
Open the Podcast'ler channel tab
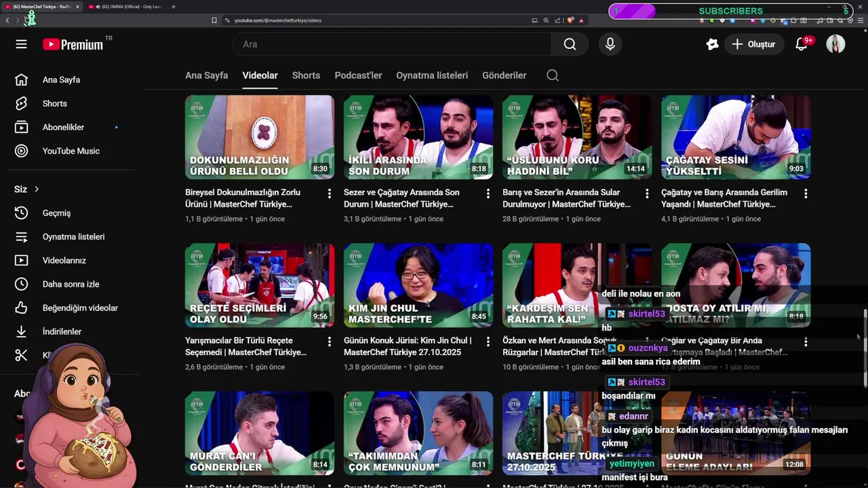[x=358, y=75]
